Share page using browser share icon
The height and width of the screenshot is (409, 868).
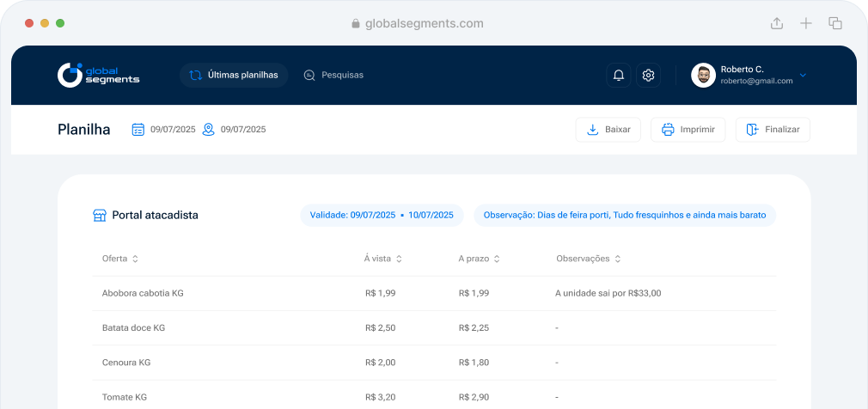(777, 23)
